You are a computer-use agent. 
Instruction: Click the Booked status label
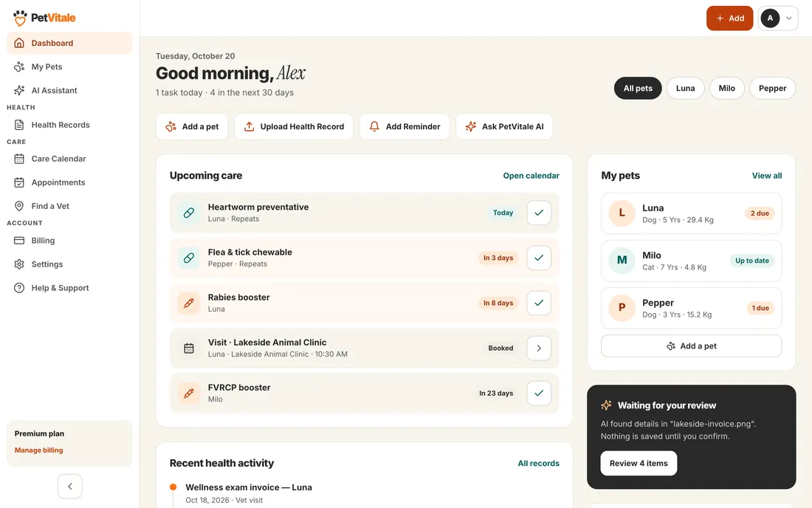tap(500, 348)
